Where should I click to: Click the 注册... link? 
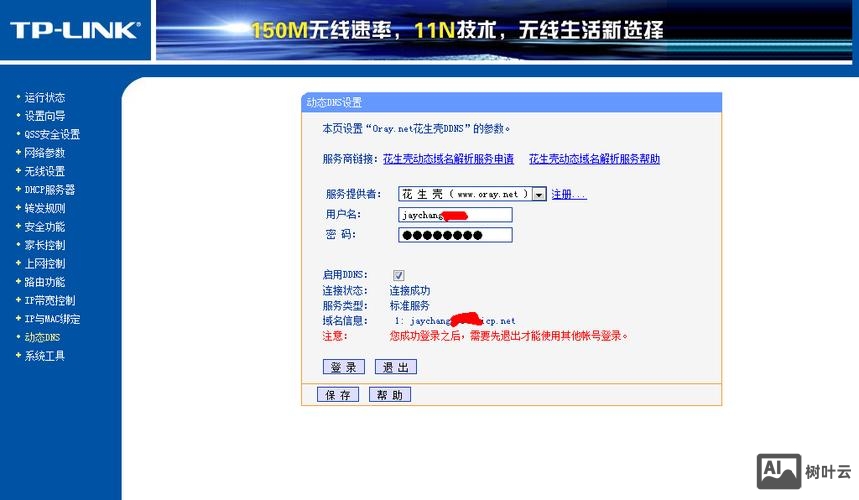coord(569,194)
